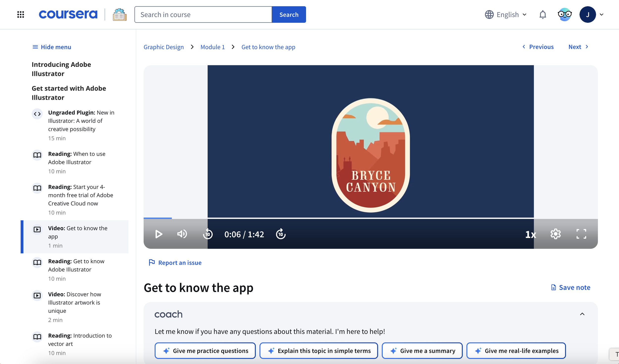The width and height of the screenshot is (619, 364).
Task: Click the blue Search button
Action: click(x=289, y=14)
